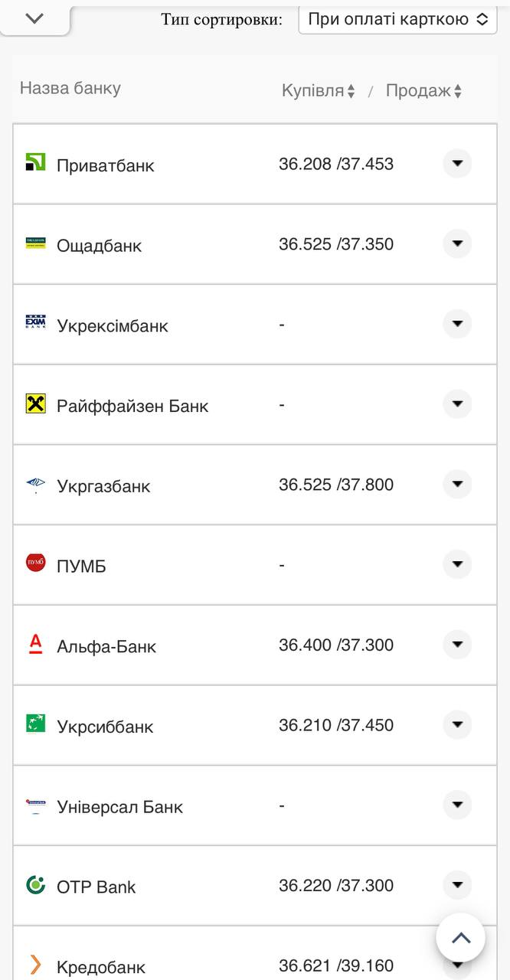Click the Кредобанк orange chevron logo

click(35, 965)
